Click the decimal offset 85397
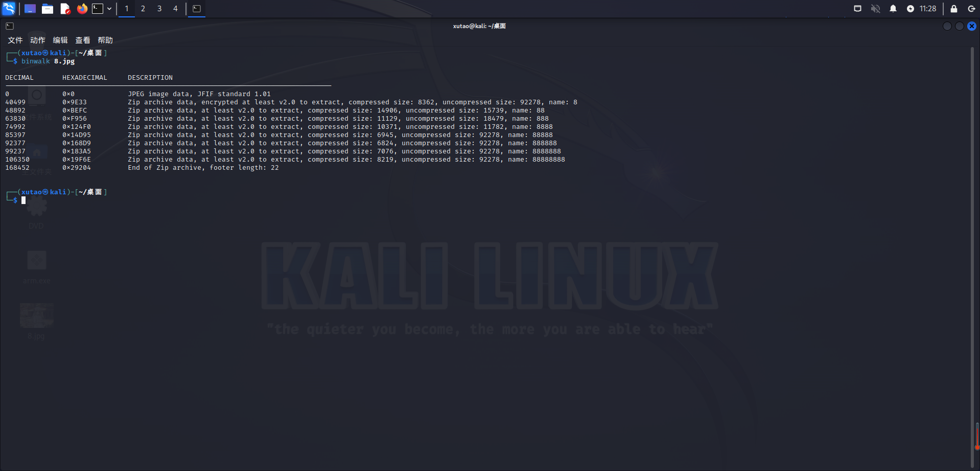 pos(15,135)
